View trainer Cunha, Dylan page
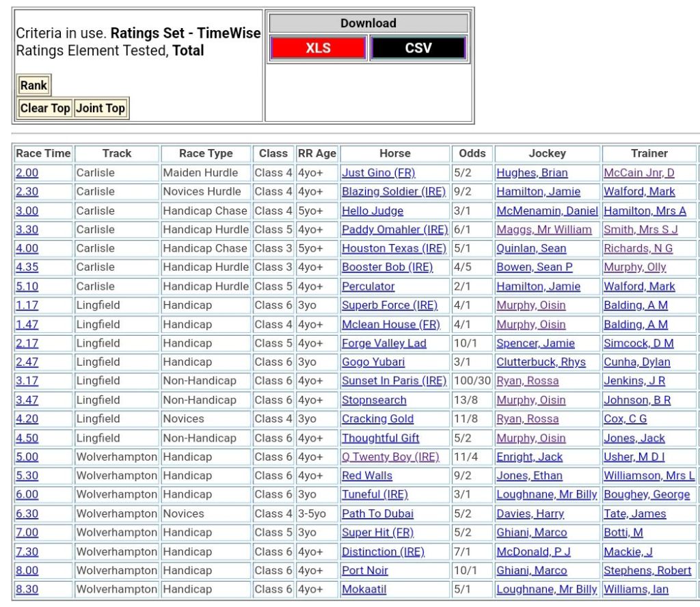This screenshot has height=607, width=700. 636,362
